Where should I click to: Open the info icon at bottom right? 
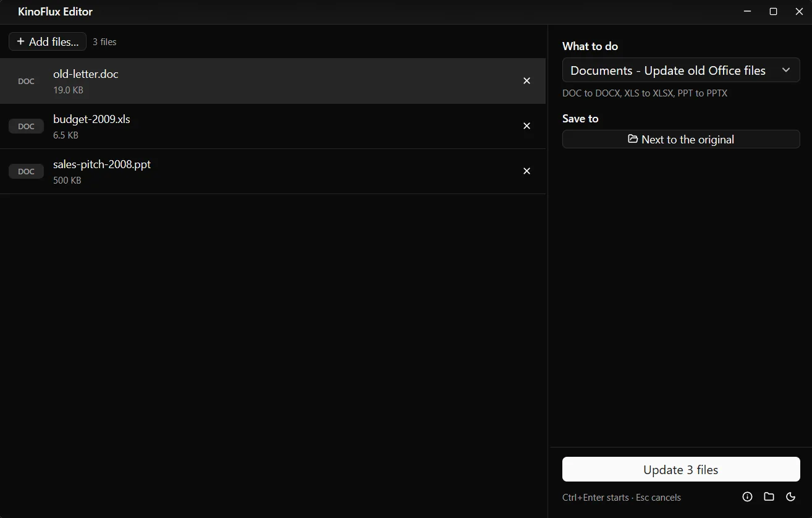747,497
